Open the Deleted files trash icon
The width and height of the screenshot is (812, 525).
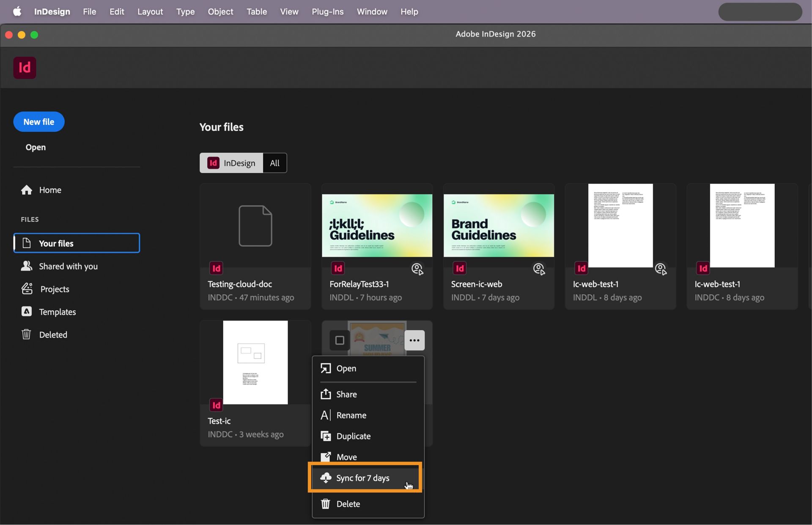(x=27, y=334)
